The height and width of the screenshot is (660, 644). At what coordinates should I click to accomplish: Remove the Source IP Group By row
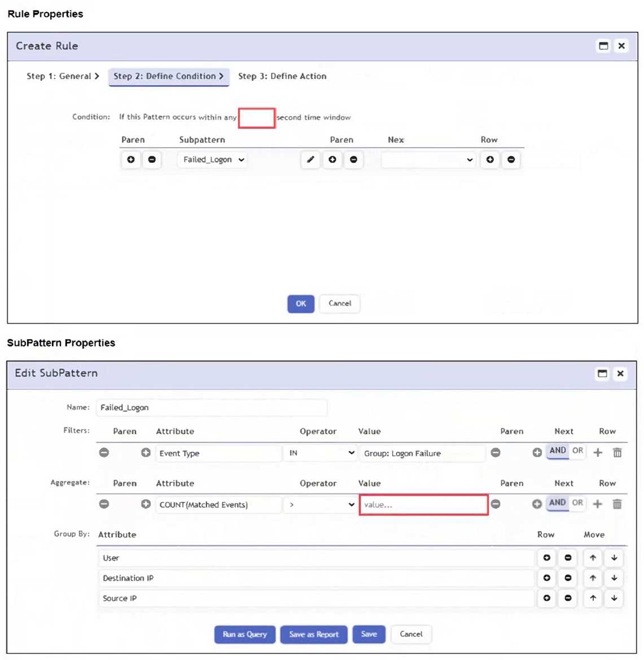point(567,598)
